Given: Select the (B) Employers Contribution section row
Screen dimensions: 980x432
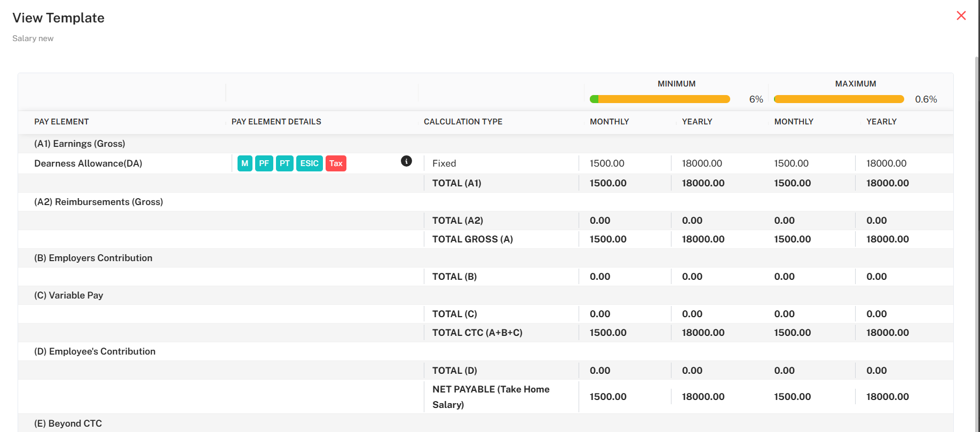Looking at the screenshot, I should (x=93, y=258).
